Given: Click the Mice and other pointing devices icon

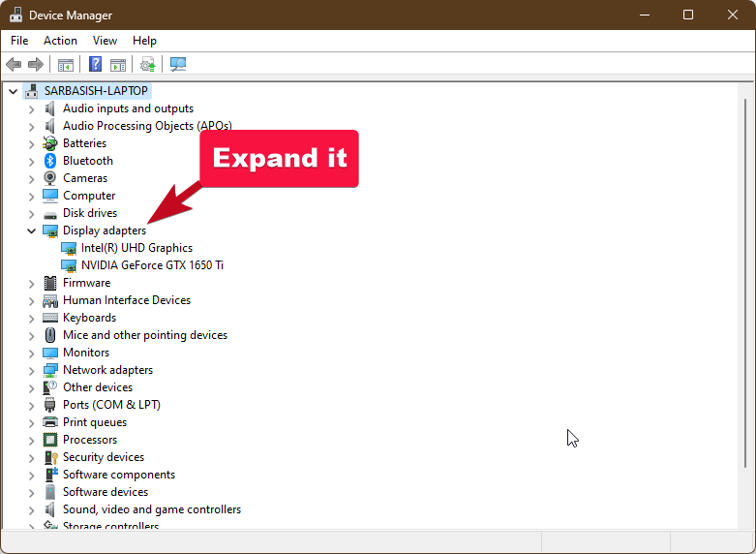Looking at the screenshot, I should [50, 335].
